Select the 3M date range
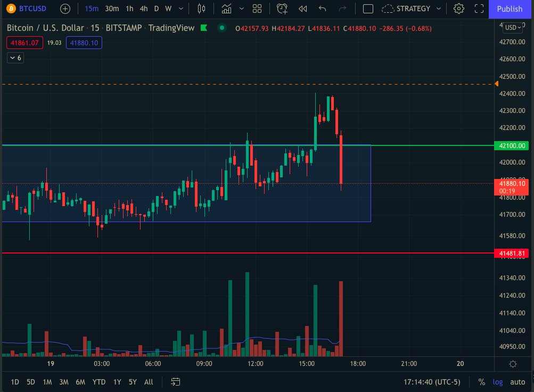 pyautogui.click(x=64, y=382)
